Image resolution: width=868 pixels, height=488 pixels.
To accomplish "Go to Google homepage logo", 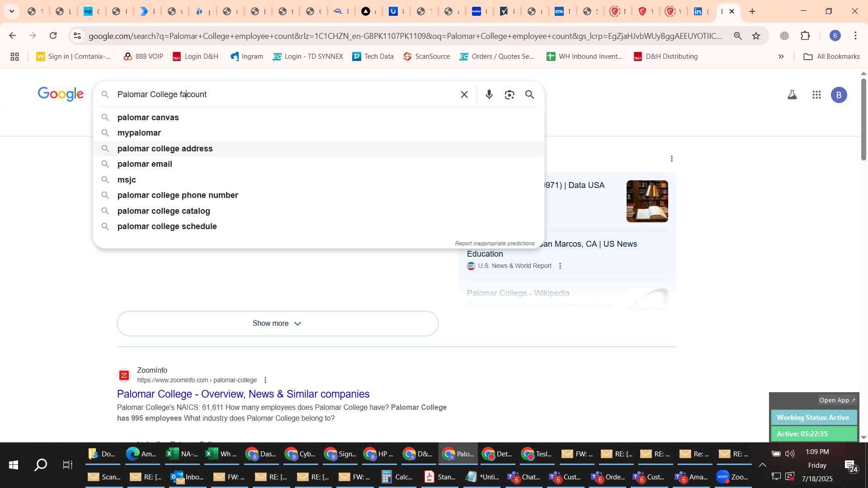I will [61, 94].
